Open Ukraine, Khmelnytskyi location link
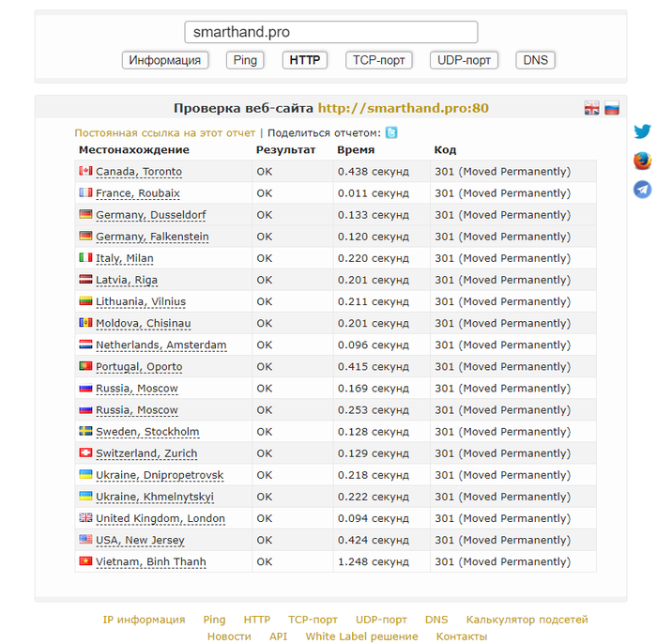Image resolution: width=657 pixels, height=644 pixels. (x=155, y=498)
